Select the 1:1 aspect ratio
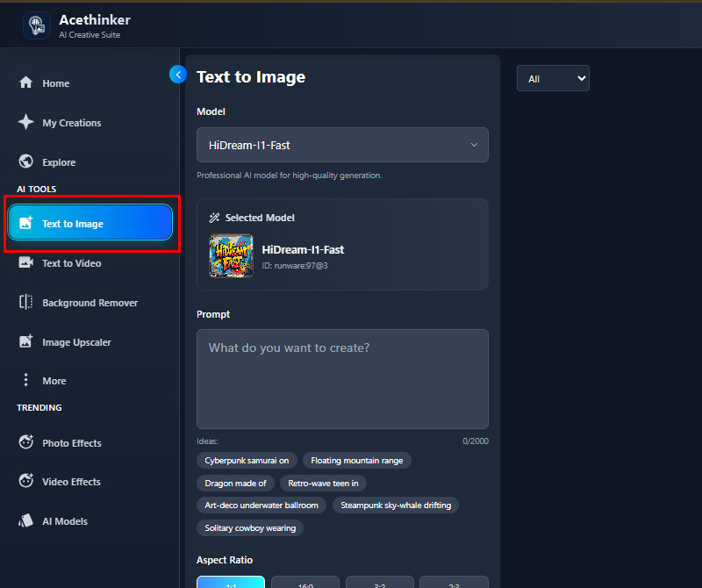 coord(231,582)
